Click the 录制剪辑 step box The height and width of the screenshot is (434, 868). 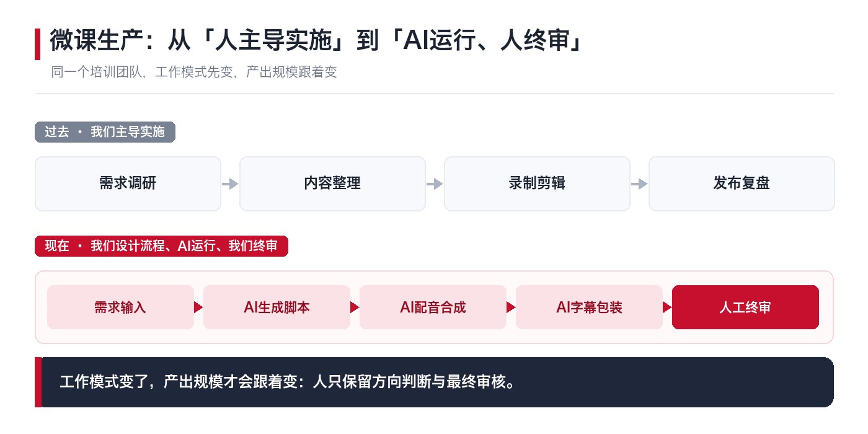point(537,184)
